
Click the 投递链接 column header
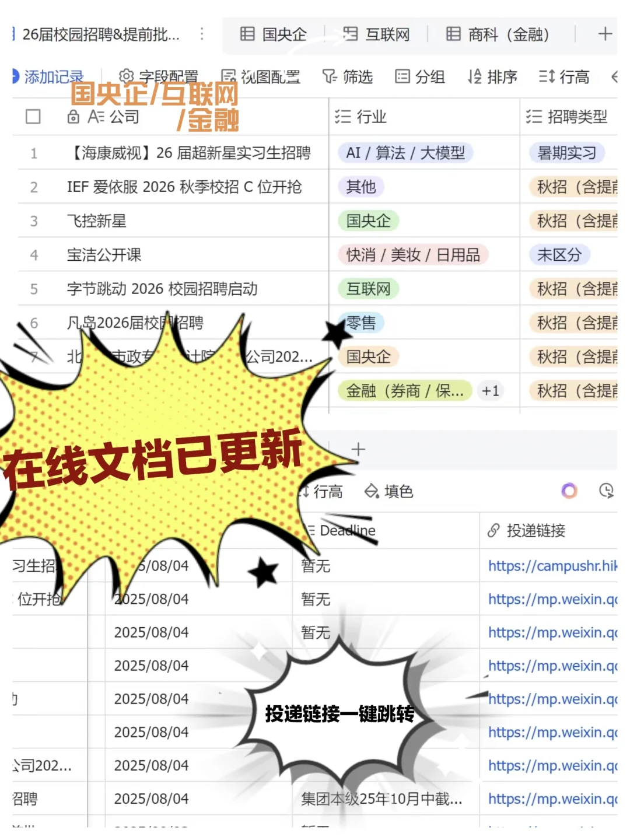click(526, 530)
